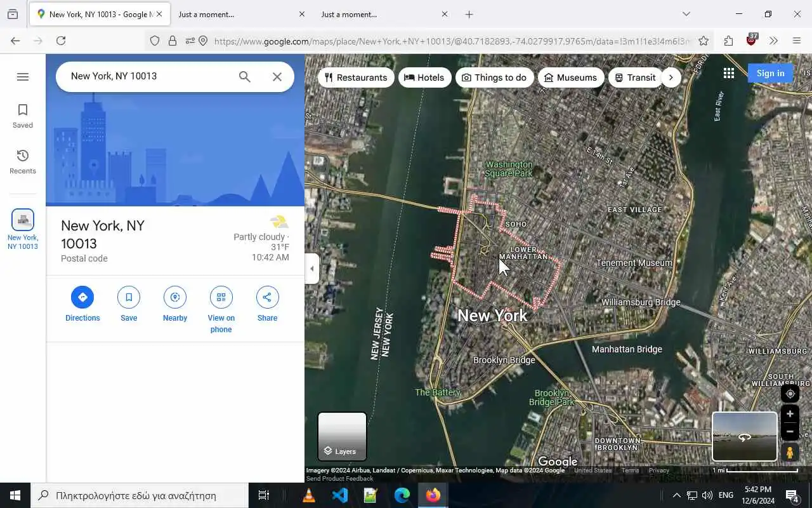Open Visual Studio Code from the taskbar
The width and height of the screenshot is (812, 508).
340,495
